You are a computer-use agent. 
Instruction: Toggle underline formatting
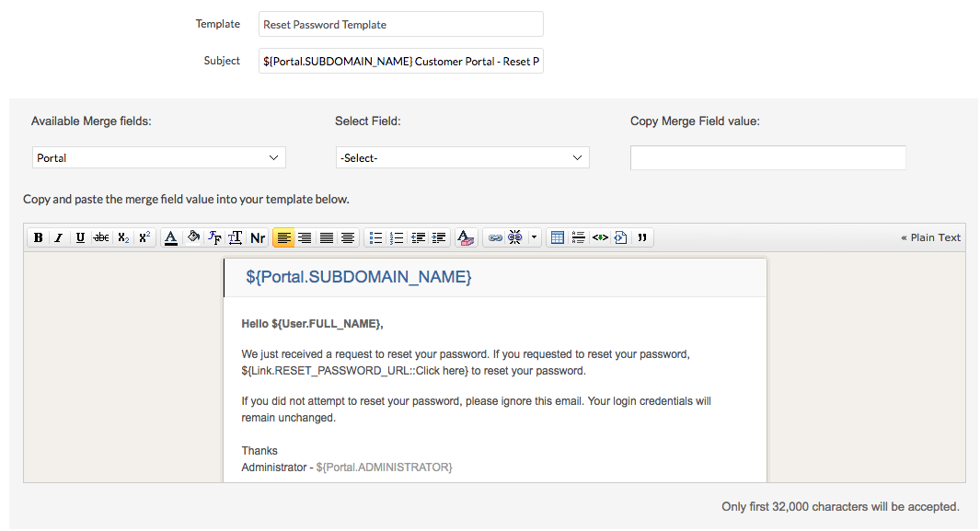pos(80,237)
